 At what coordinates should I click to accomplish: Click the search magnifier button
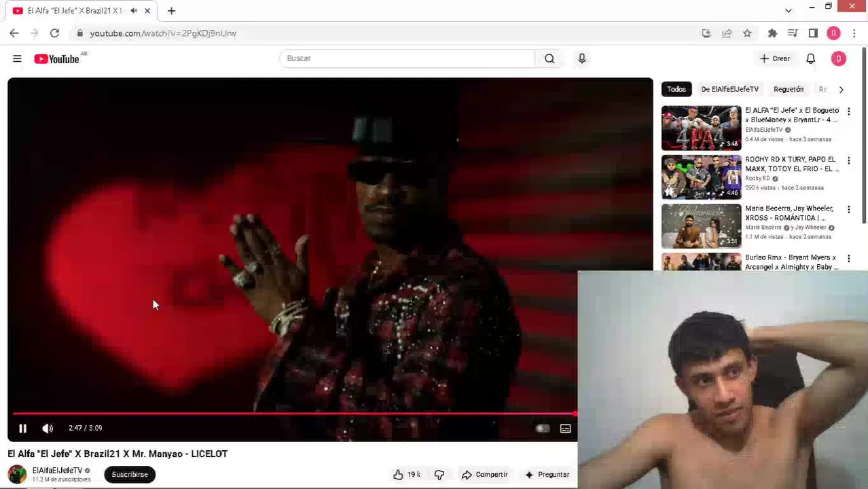click(549, 58)
